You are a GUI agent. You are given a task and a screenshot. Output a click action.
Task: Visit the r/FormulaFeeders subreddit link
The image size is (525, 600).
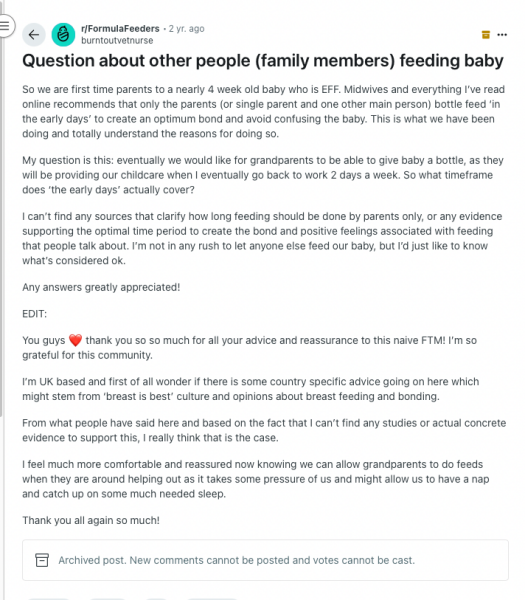pos(120,29)
